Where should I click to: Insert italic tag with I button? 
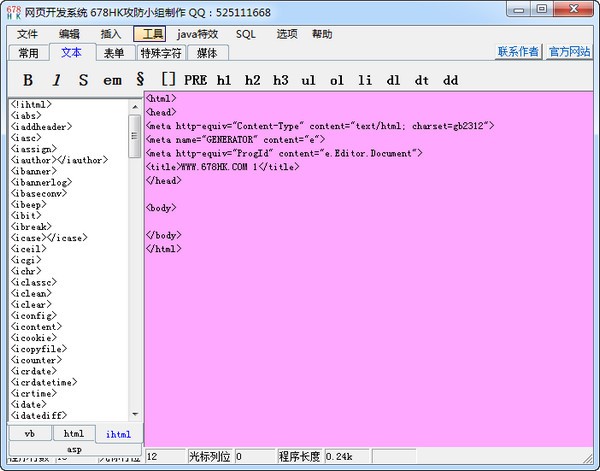tap(56, 80)
